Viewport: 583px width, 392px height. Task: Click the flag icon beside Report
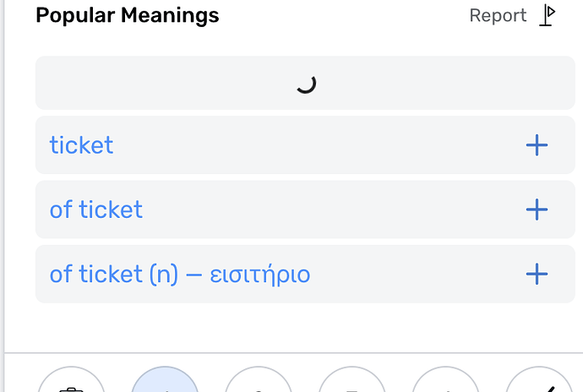point(548,15)
